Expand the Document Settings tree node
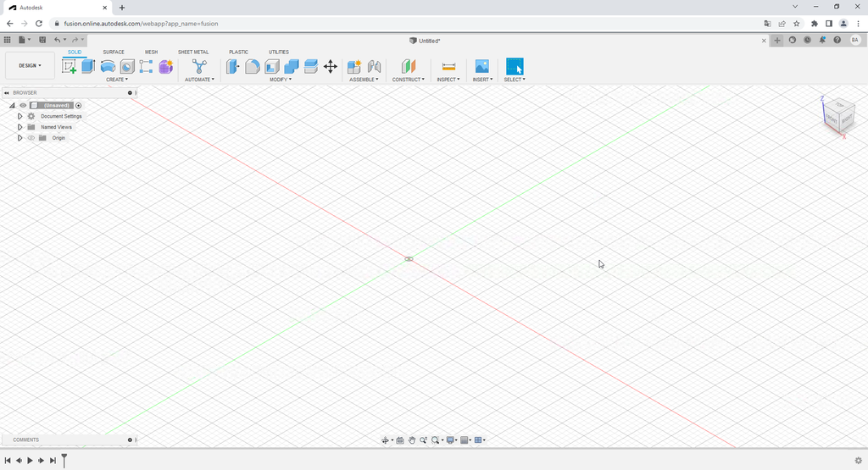Image resolution: width=868 pixels, height=470 pixels. point(19,116)
